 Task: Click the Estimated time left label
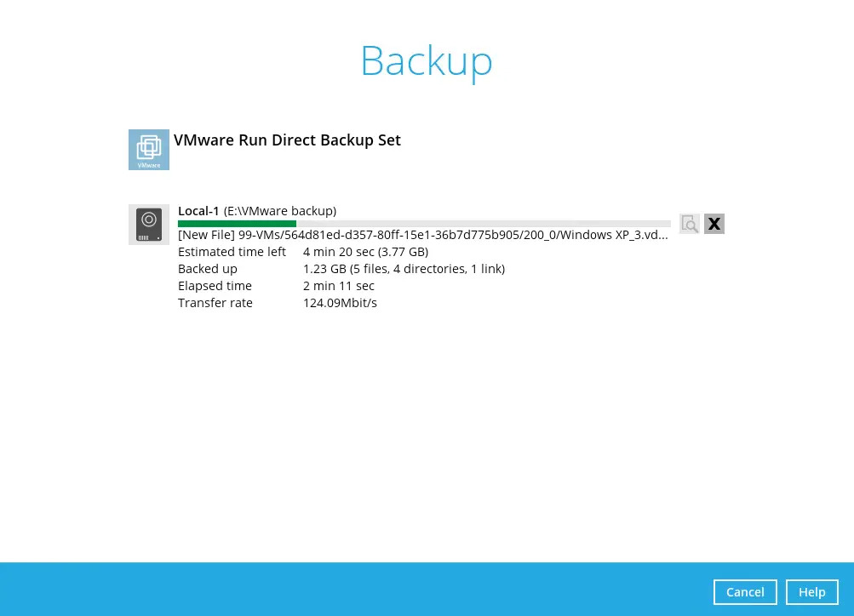(232, 252)
